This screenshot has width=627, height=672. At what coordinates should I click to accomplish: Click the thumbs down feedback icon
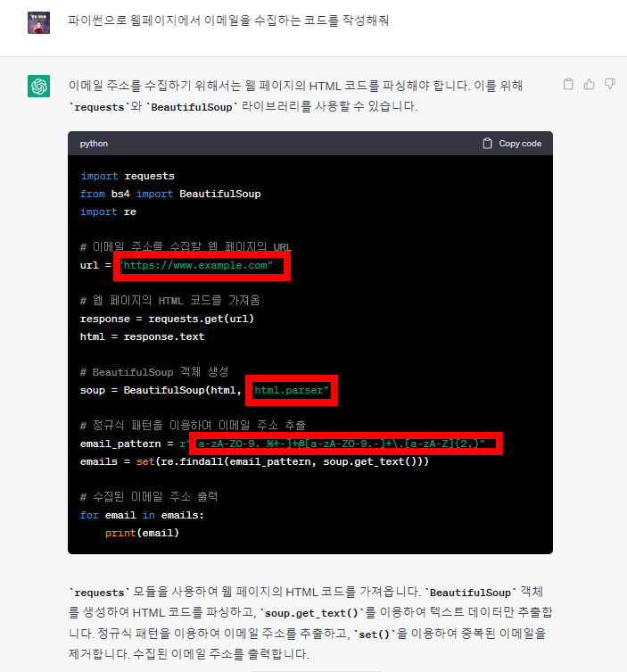pos(610,84)
